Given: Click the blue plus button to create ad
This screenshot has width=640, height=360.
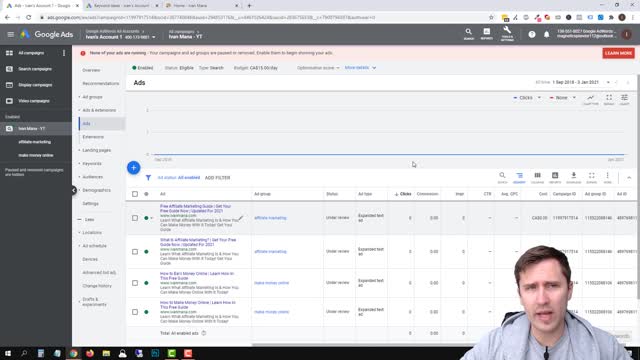Looking at the screenshot, I should pos(133,168).
